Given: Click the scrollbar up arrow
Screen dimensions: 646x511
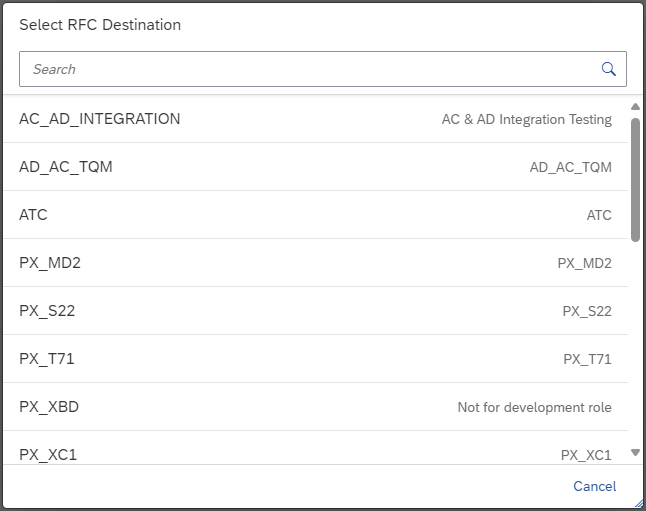Looking at the screenshot, I should pyautogui.click(x=635, y=107).
